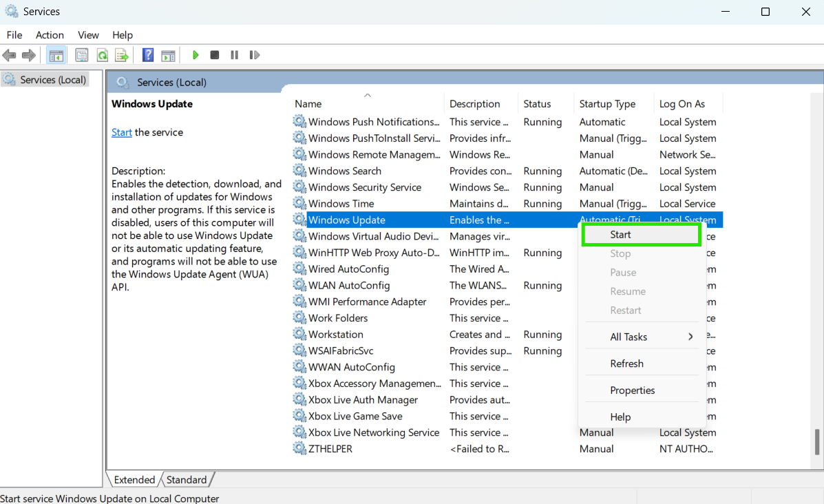This screenshot has height=504, width=824.
Task: Open the Action menu
Action: pos(50,34)
